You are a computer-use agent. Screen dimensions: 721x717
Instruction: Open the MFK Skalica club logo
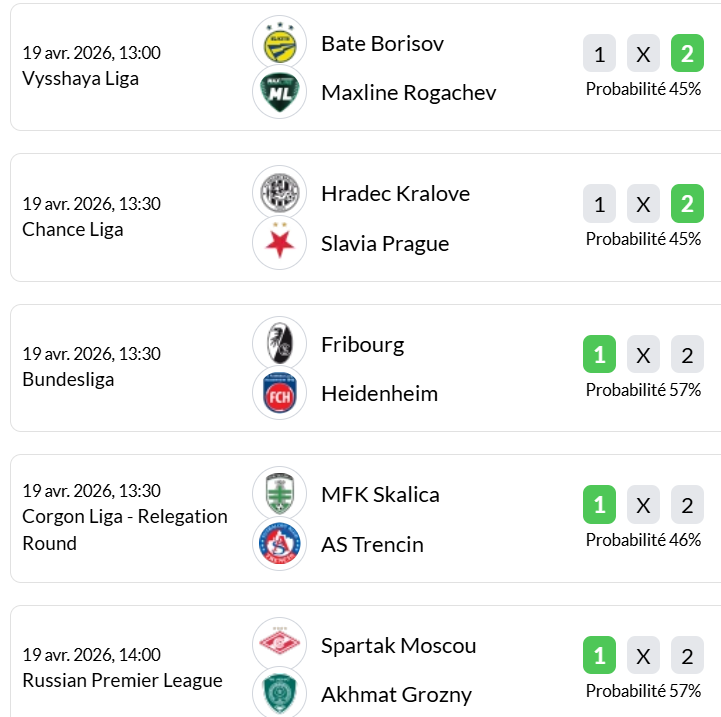click(x=279, y=494)
